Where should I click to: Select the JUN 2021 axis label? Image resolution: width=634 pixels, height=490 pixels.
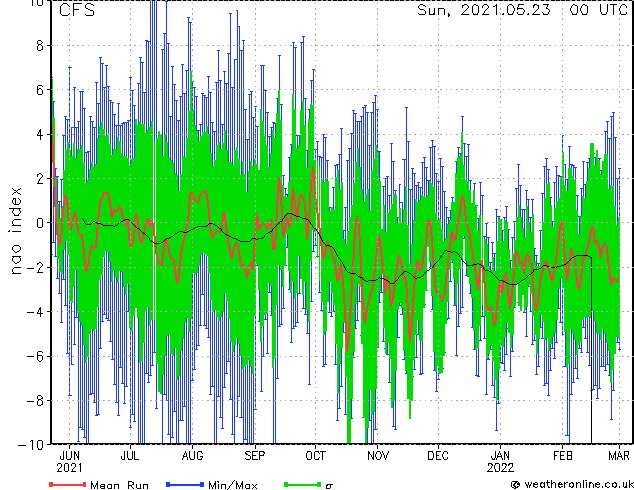click(69, 462)
